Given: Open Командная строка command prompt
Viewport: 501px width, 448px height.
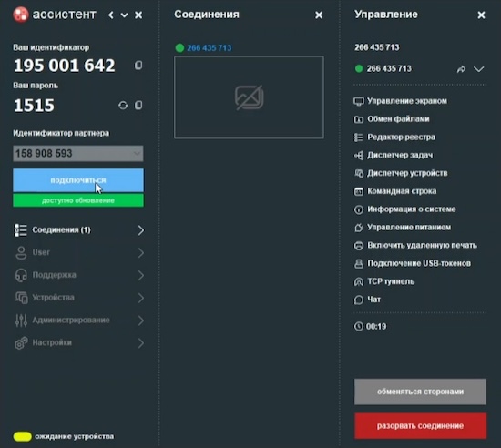Looking at the screenshot, I should [395, 191].
